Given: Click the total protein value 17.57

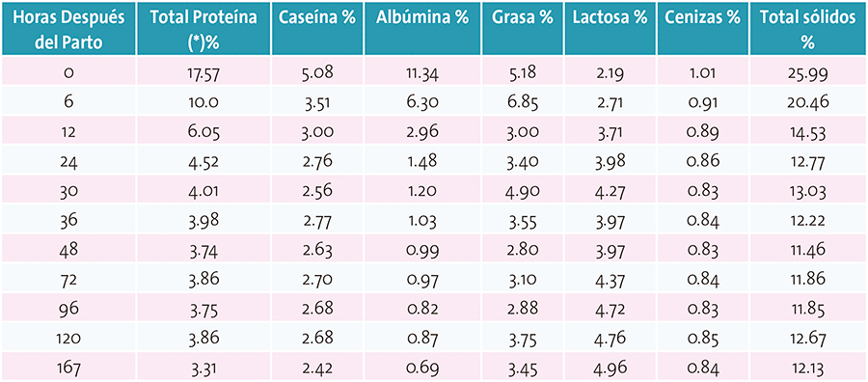Looking at the screenshot, I should tap(204, 72).
